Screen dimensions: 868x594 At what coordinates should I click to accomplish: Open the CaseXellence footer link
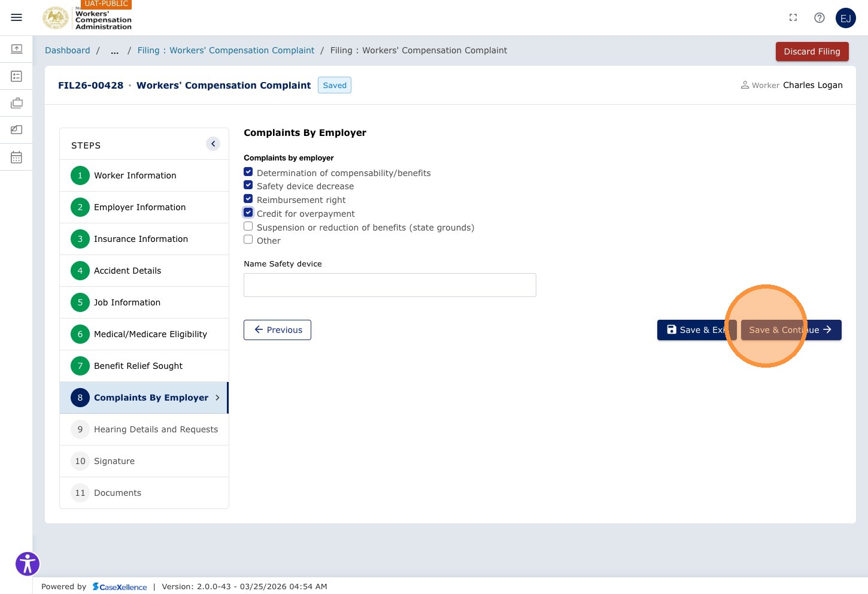click(x=120, y=587)
